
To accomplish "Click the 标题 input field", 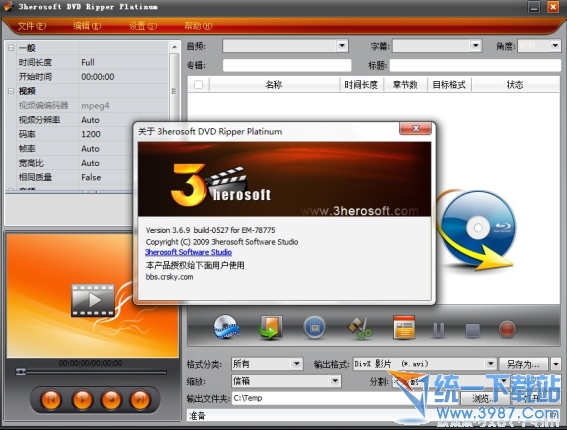I will click(475, 65).
